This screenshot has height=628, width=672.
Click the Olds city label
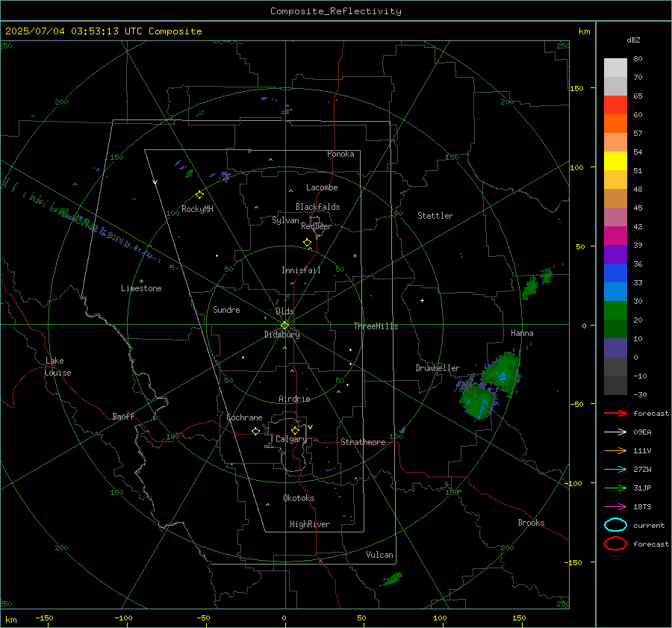284,311
